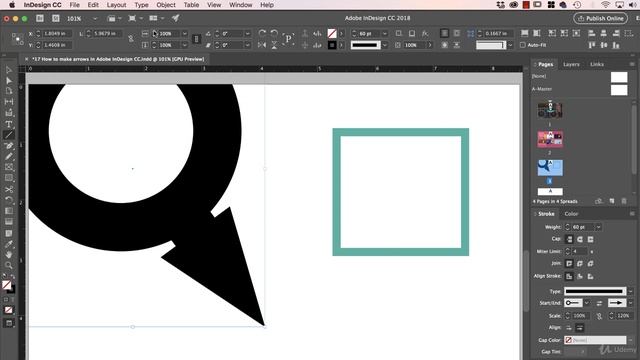This screenshot has width=640, height=360.
Task: Select the Zoom tool
Action: point(9,266)
